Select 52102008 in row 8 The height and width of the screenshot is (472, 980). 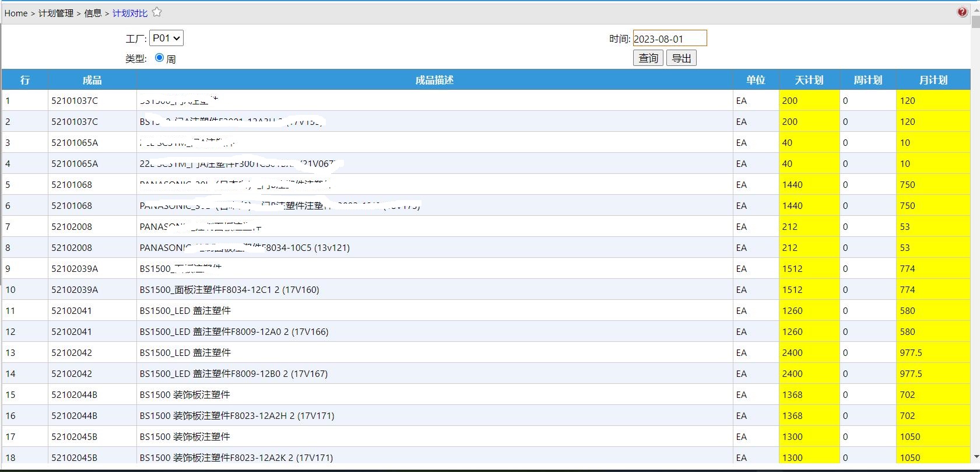tap(72, 247)
